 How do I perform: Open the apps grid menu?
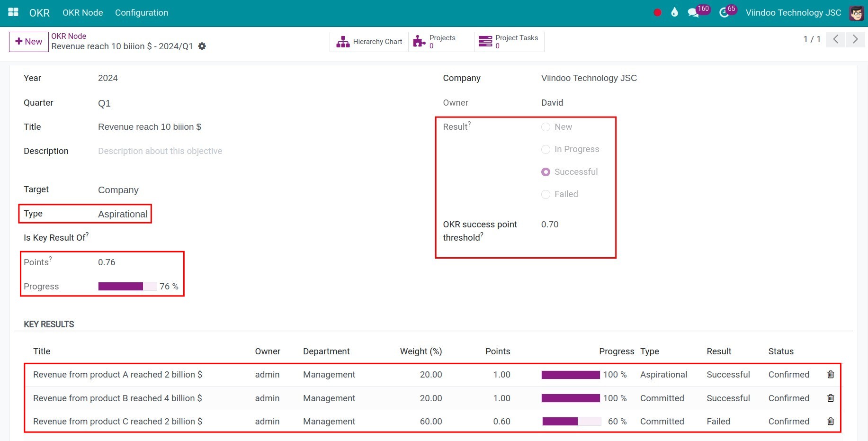pyautogui.click(x=13, y=13)
